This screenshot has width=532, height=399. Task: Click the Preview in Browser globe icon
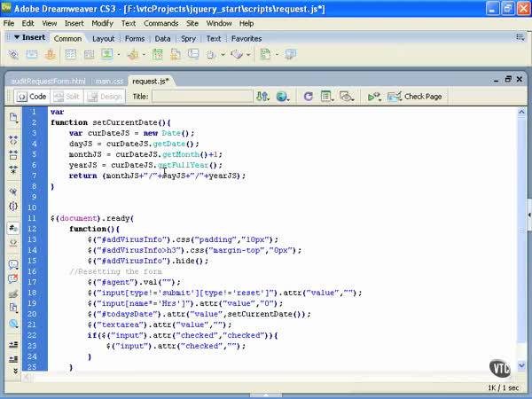coord(283,96)
